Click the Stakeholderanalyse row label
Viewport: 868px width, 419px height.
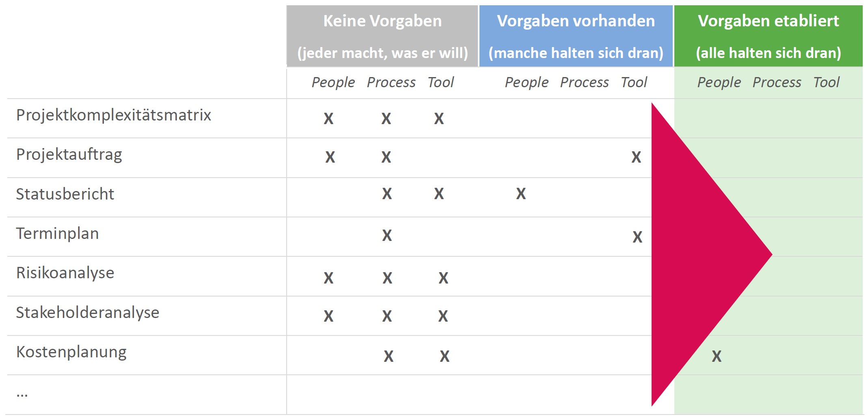click(x=88, y=313)
